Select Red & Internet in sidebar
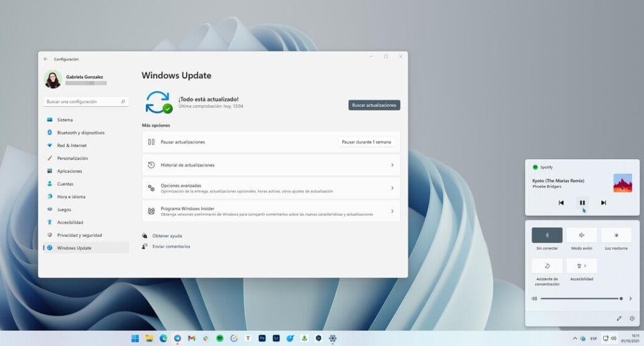The height and width of the screenshot is (346, 644). pyautogui.click(x=72, y=145)
